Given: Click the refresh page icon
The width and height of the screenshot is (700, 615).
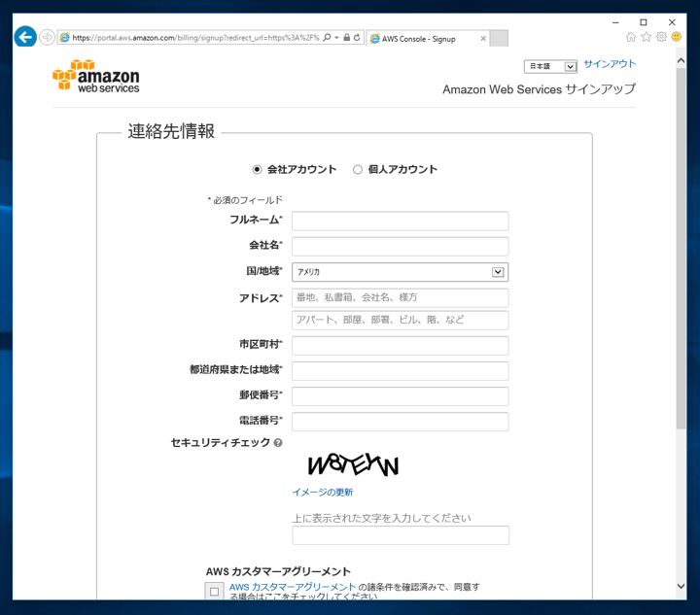Looking at the screenshot, I should coord(357,38).
